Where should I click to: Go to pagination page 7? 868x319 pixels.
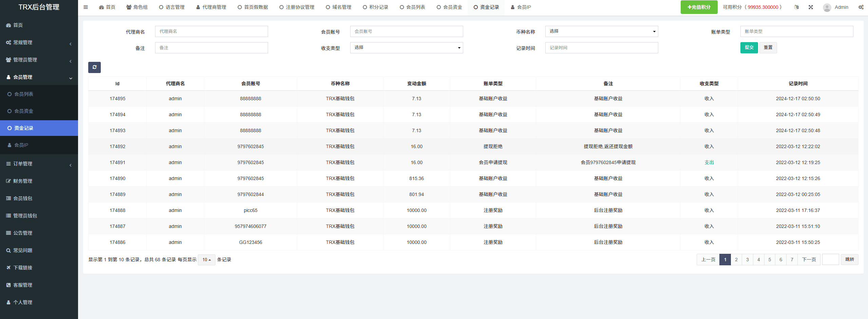[x=792, y=260]
